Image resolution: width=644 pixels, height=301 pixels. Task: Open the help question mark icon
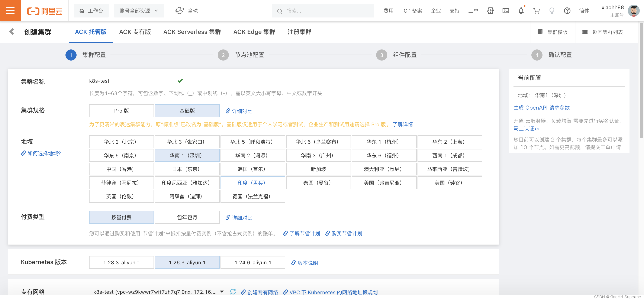(567, 10)
